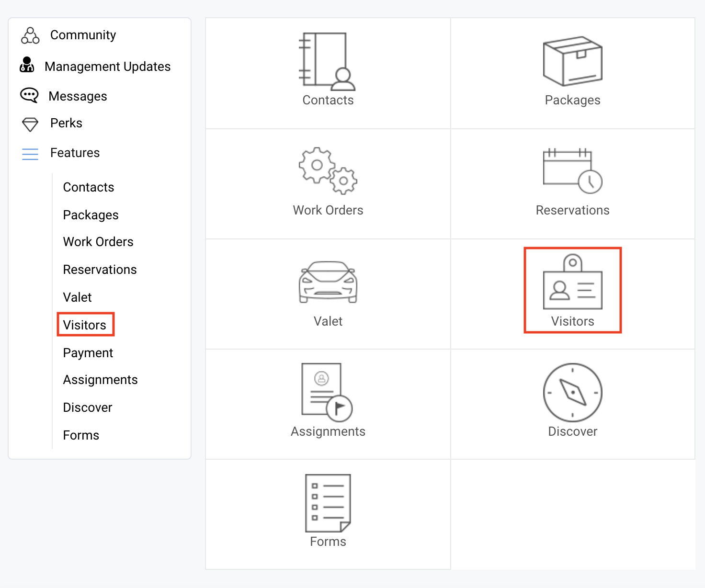The height and width of the screenshot is (588, 705).
Task: Open the Work Orders gears icon
Action: 328,171
